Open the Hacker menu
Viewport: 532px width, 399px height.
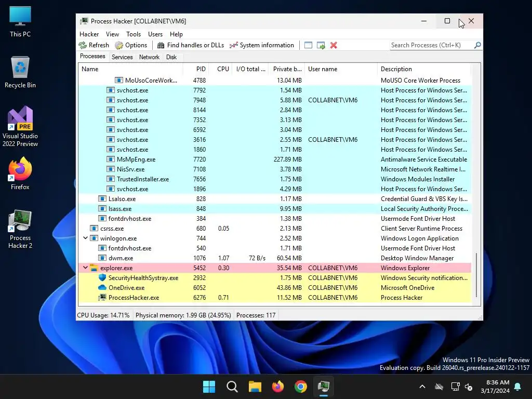(89, 34)
